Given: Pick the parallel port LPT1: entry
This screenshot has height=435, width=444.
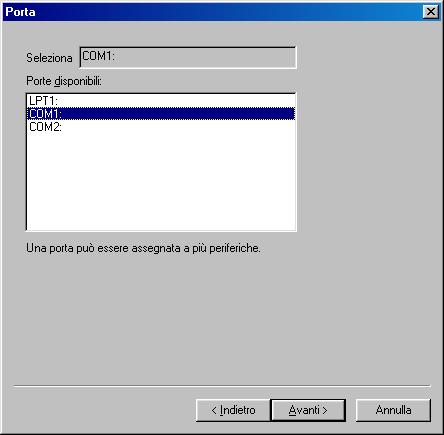Looking at the screenshot, I should click(161, 101).
